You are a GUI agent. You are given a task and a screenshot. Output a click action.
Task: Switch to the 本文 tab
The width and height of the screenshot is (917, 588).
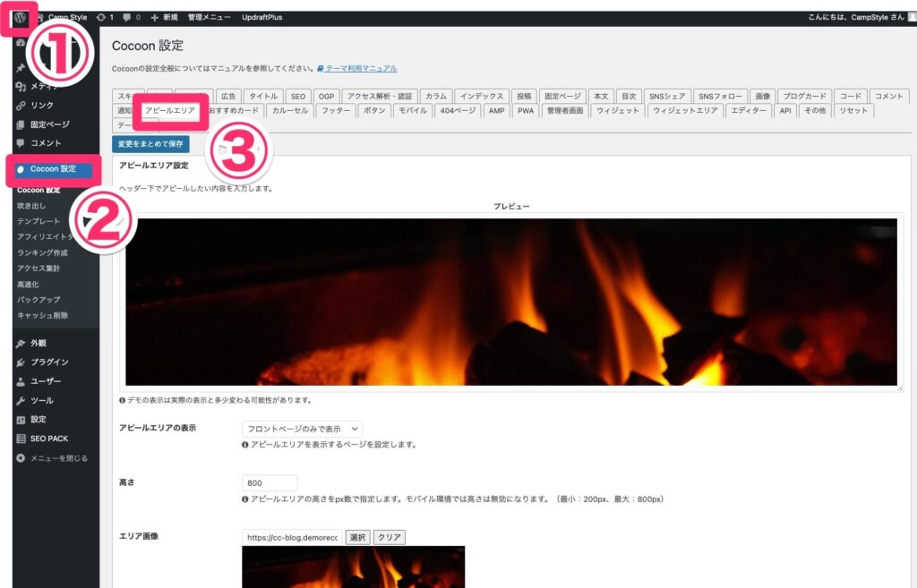click(x=601, y=97)
